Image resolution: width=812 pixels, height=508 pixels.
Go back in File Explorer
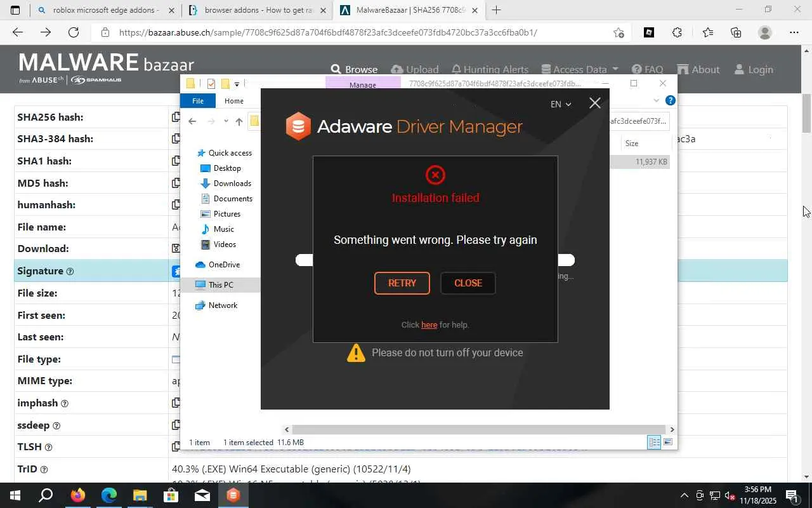(x=192, y=121)
